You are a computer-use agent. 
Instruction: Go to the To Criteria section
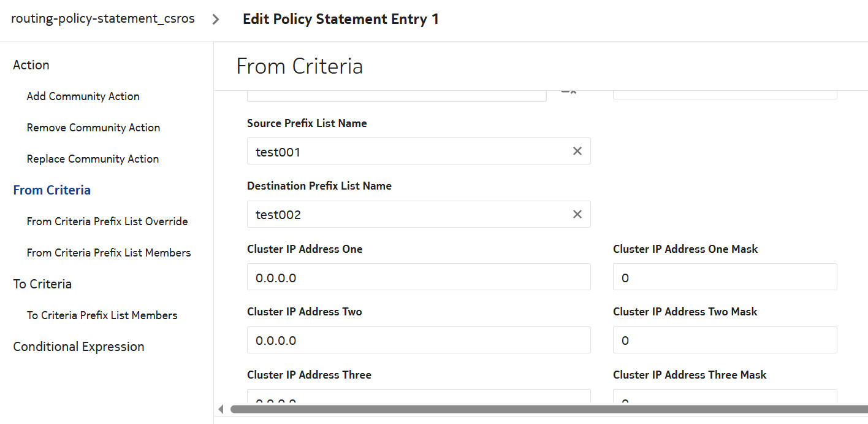[x=42, y=284]
